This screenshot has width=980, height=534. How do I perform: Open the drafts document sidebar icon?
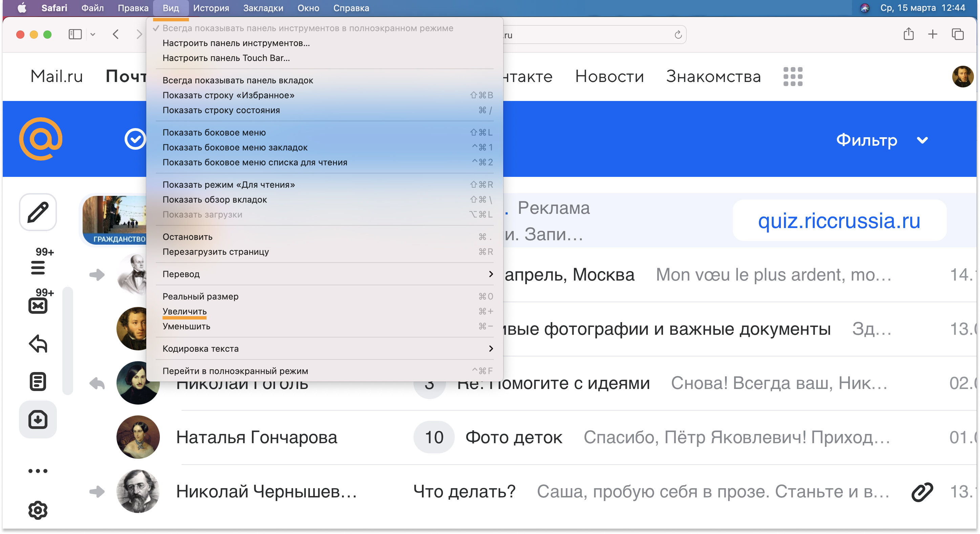point(38,382)
